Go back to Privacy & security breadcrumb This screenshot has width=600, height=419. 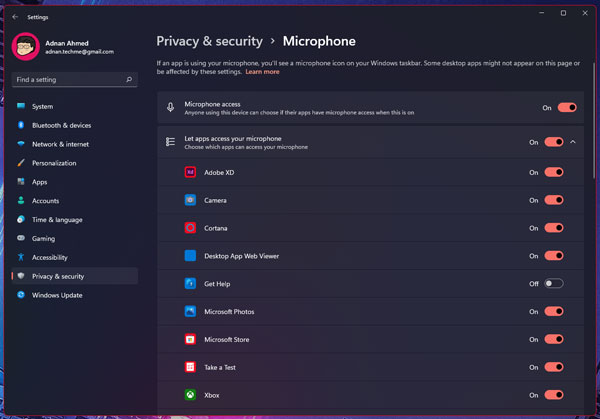pyautogui.click(x=209, y=41)
